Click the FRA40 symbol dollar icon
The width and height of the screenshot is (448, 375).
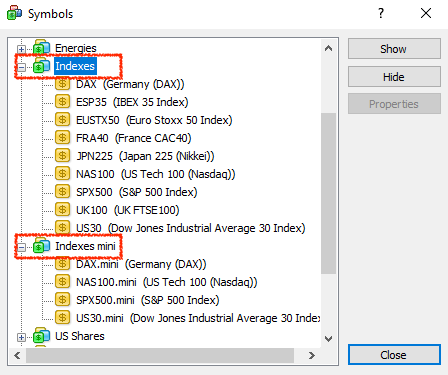tap(62, 138)
